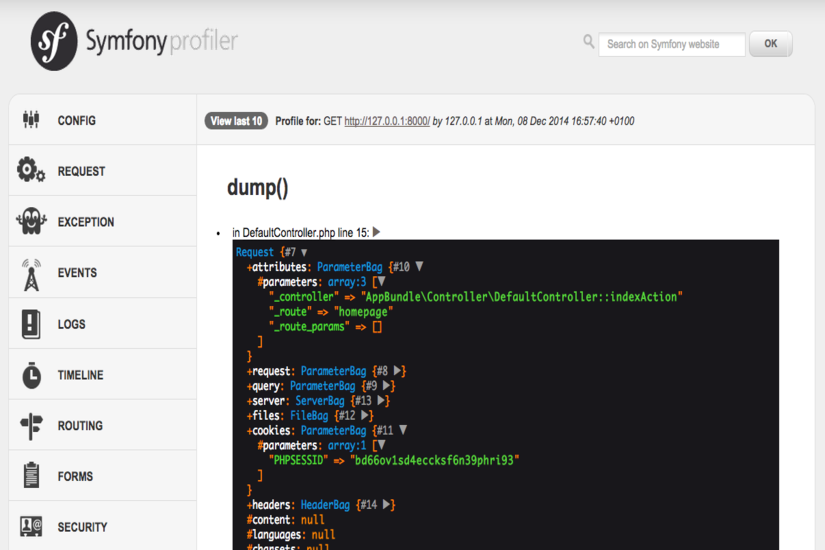The width and height of the screenshot is (825, 550).
Task: Click the Config equalizer icon
Action: click(x=31, y=119)
